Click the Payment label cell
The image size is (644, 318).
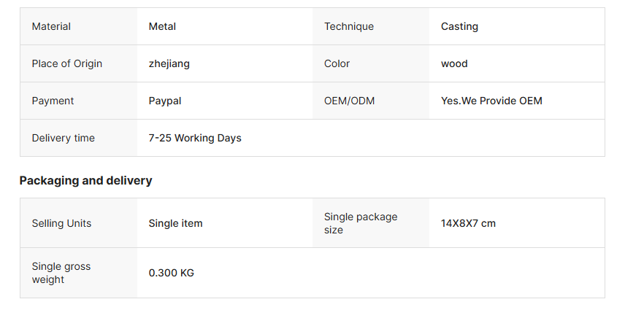[78, 101]
